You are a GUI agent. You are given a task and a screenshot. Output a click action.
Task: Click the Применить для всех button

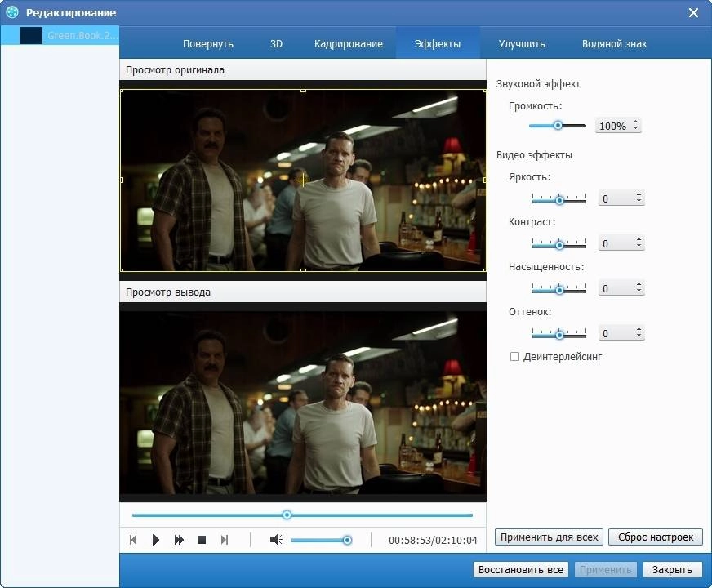tap(549, 537)
